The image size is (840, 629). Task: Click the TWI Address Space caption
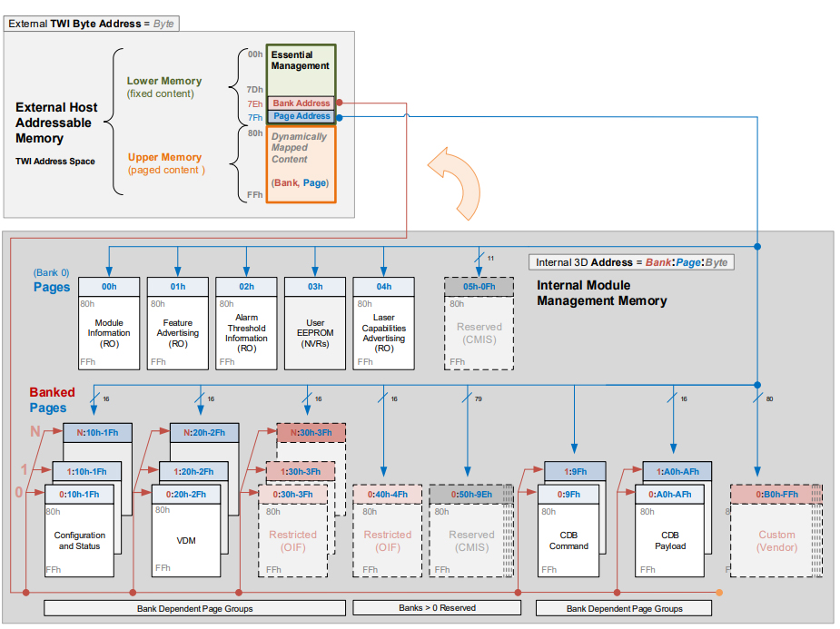pyautogui.click(x=55, y=162)
